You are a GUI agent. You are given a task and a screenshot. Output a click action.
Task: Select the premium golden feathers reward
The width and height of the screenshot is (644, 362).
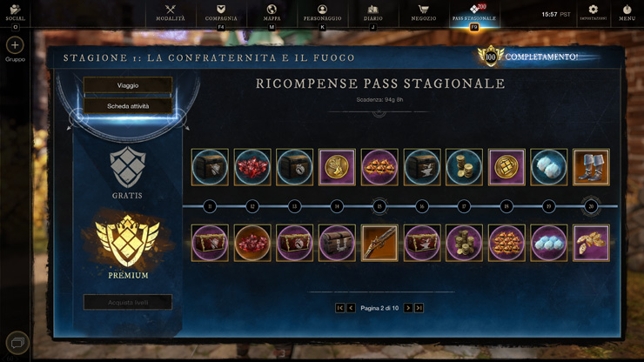[x=591, y=243]
